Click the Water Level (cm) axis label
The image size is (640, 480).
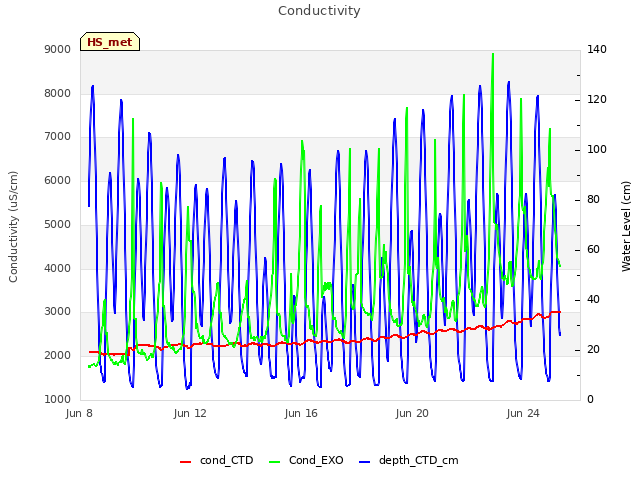[x=626, y=227]
